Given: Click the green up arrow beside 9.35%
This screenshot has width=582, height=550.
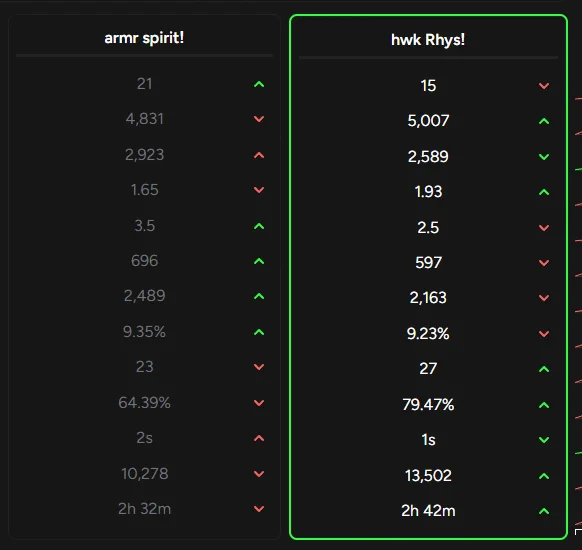Looking at the screenshot, I should 259,332.
